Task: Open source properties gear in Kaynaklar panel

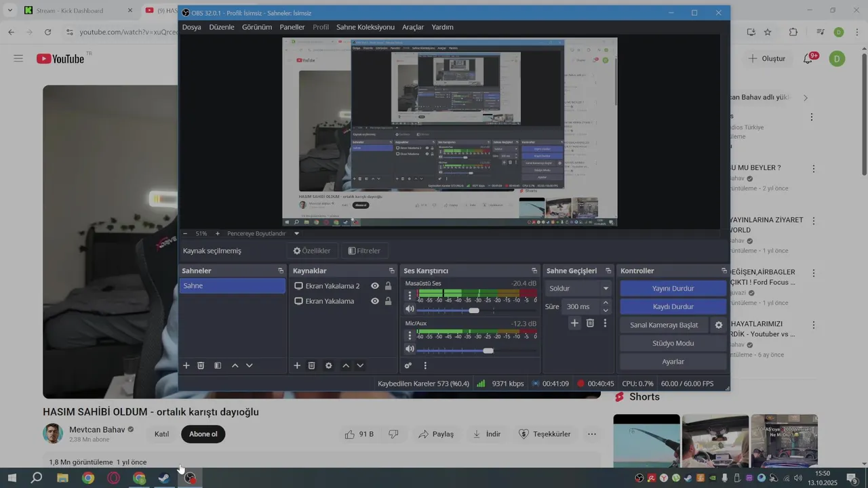Action: point(329,365)
